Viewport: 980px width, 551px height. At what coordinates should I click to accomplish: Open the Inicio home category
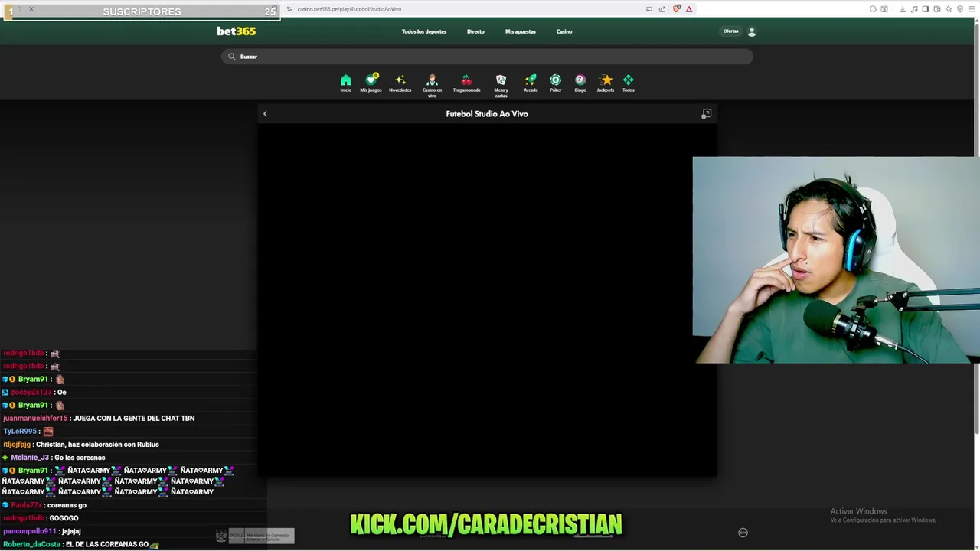click(x=345, y=83)
